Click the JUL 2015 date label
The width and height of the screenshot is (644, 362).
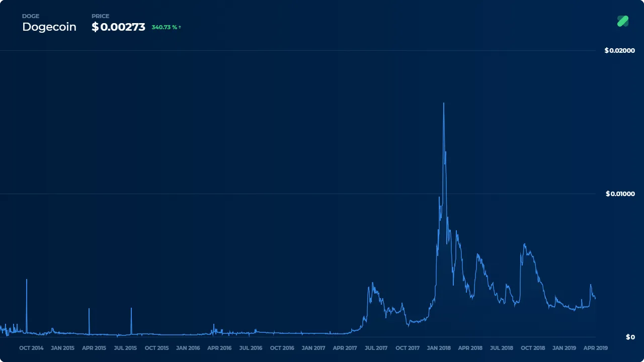coord(125,348)
